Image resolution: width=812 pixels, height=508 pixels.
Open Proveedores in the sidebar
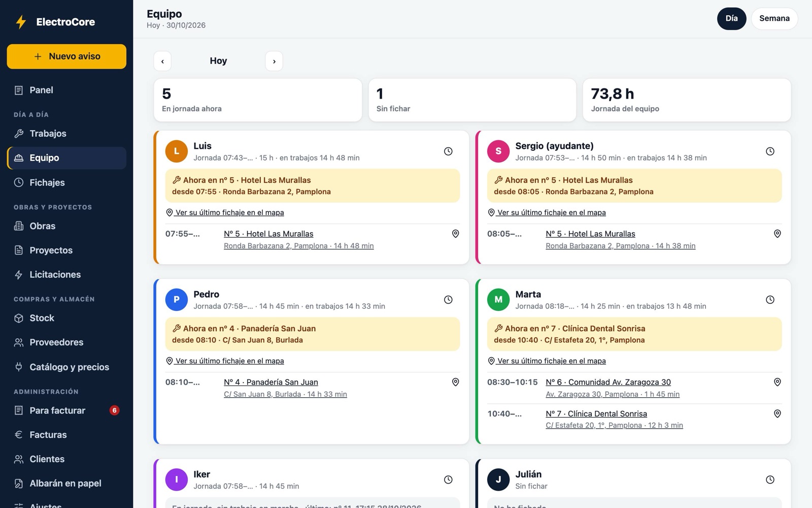pyautogui.click(x=66, y=342)
